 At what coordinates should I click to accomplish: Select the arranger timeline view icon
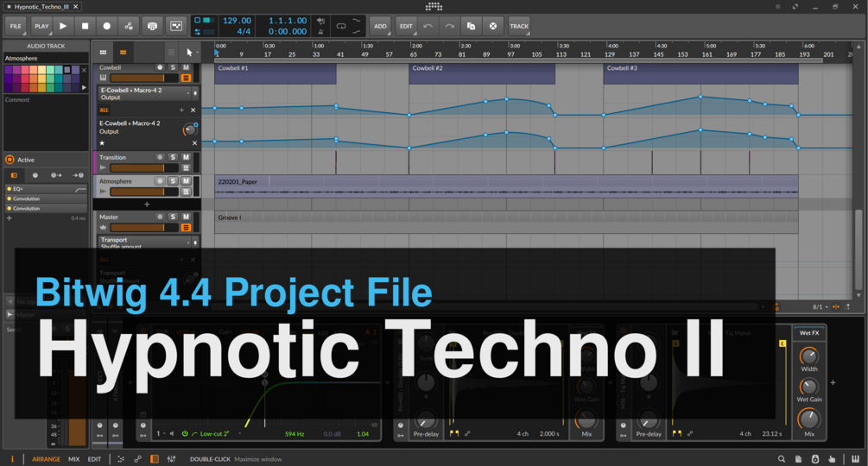(x=123, y=53)
